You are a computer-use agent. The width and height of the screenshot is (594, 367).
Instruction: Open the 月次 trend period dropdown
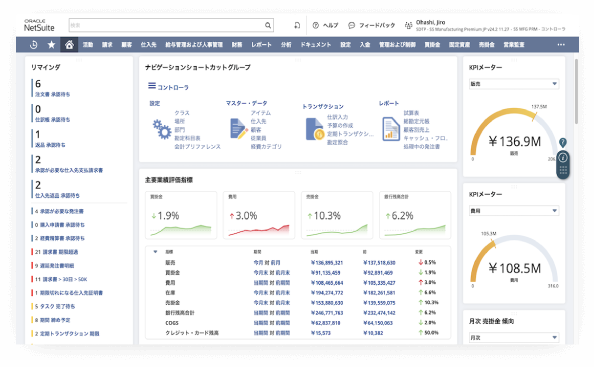(x=514, y=337)
